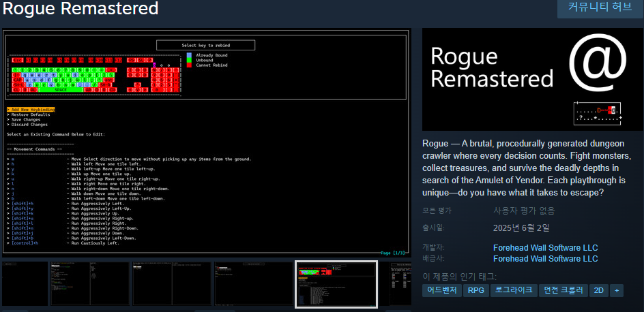644x312 pixels.
Task: Click the "이 제품의 인기 태그:" label
Action: pos(459,277)
